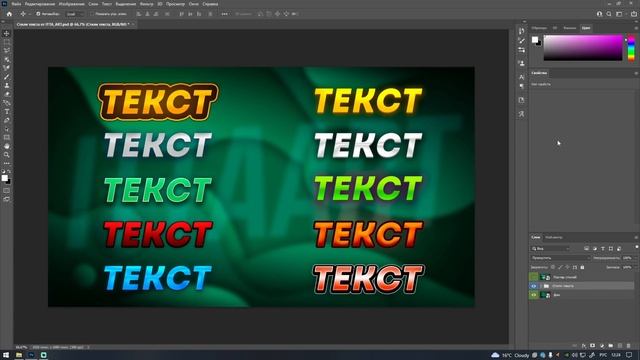Click the lock position icon in Layers panel
The width and height of the screenshot is (640, 360).
point(567,267)
